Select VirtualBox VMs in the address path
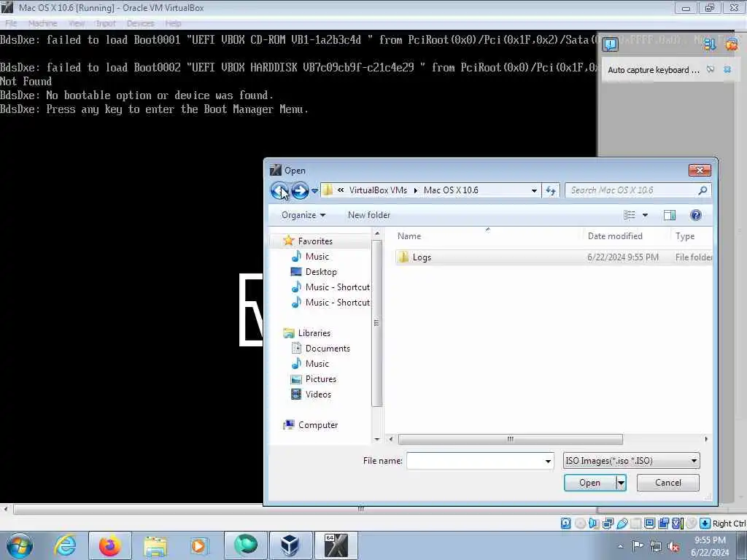This screenshot has height=560, width=747. pos(378,190)
